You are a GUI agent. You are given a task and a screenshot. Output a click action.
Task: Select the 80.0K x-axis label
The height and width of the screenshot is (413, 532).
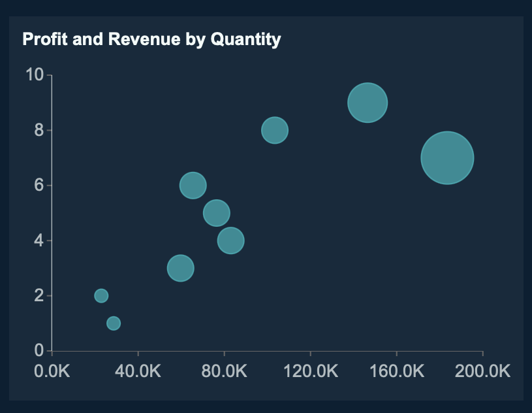(x=224, y=371)
